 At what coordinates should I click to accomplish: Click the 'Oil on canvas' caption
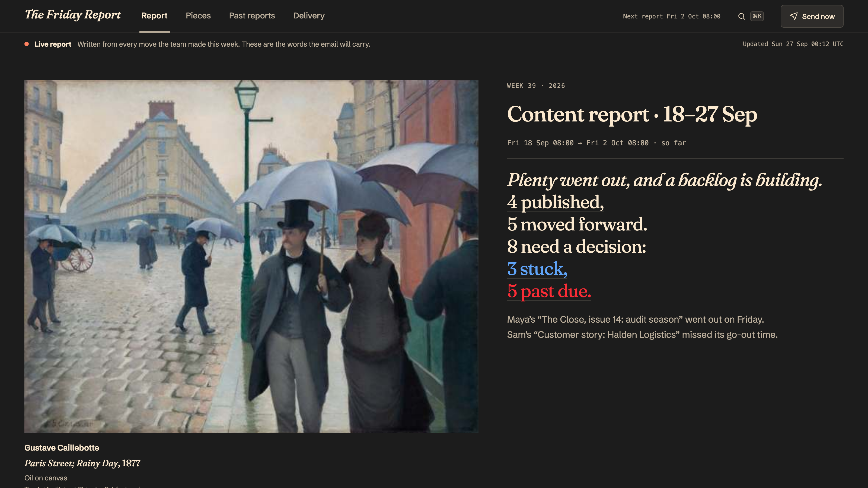[x=46, y=478]
